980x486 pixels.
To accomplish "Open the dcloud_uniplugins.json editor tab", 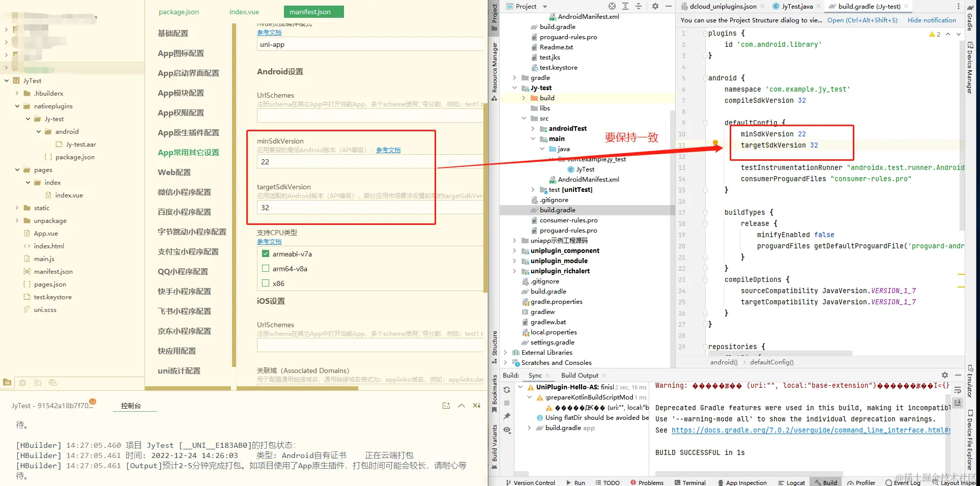I will point(723,7).
